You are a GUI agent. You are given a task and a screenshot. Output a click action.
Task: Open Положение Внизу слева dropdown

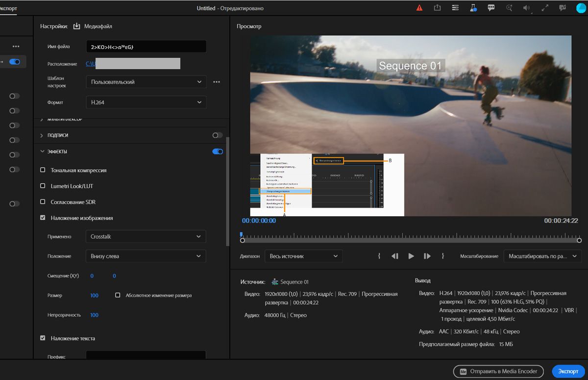146,256
